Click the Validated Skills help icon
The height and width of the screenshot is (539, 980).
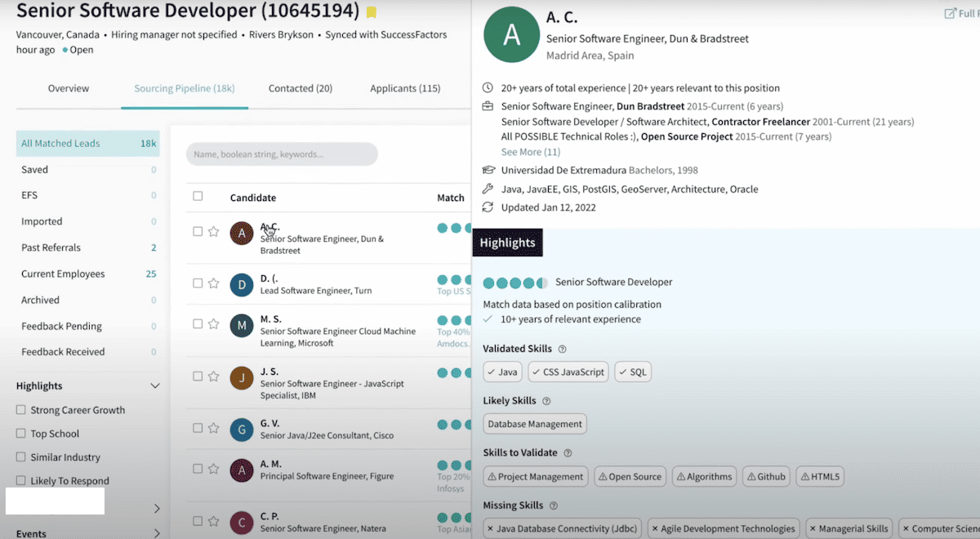[562, 350]
